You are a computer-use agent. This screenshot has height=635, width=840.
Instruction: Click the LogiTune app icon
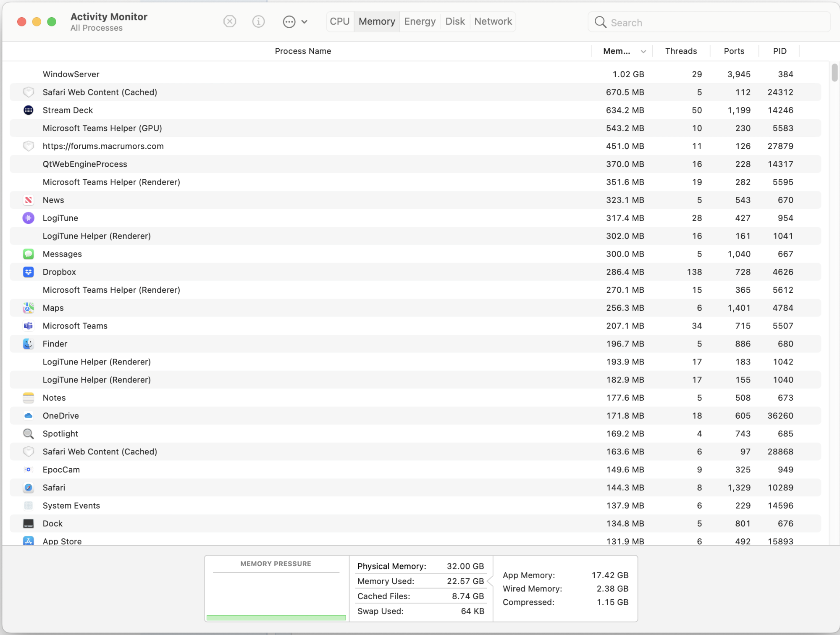(28, 218)
